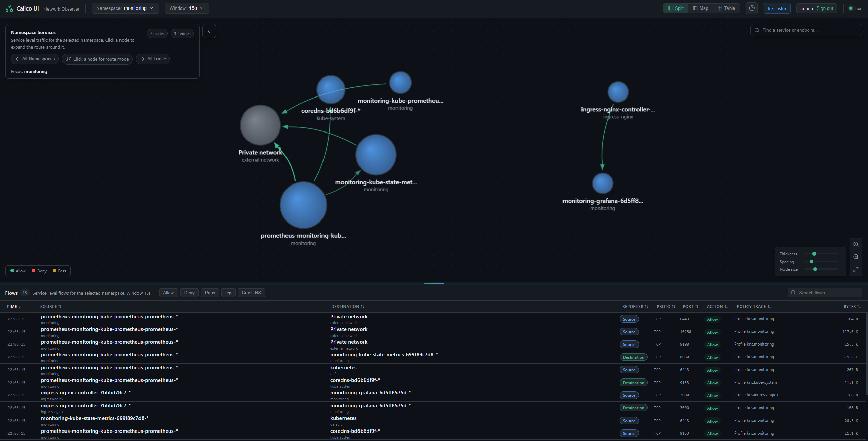Open the Window 15s dropdown
Screen dimensions: 868x441
187,8
